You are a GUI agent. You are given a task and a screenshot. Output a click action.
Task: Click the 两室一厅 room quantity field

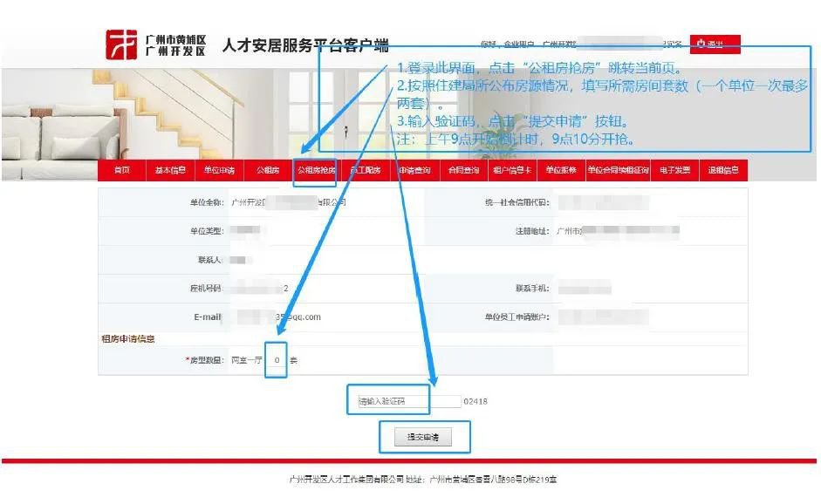point(277,360)
